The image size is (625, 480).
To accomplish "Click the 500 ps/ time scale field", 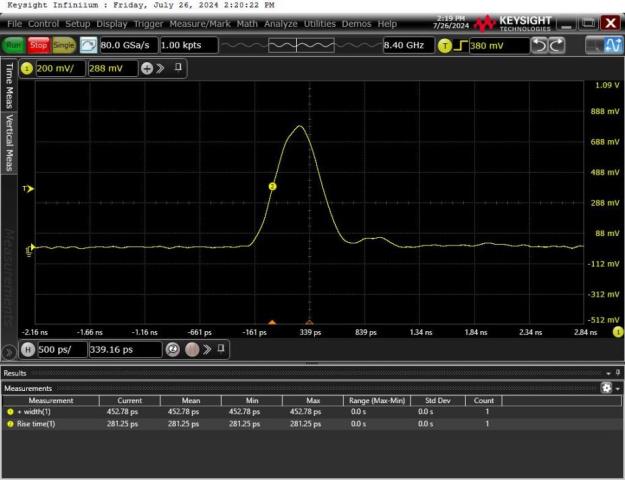I will click(60, 350).
